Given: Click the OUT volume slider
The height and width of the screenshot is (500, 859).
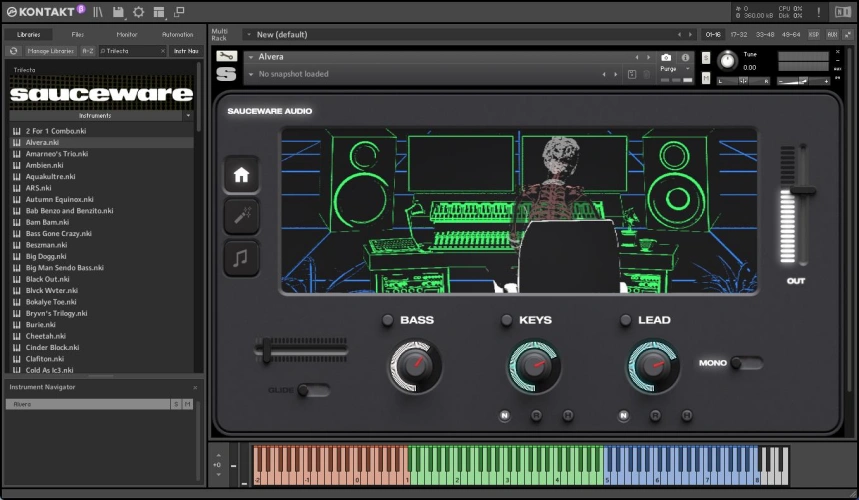Looking at the screenshot, I should coord(803,190).
